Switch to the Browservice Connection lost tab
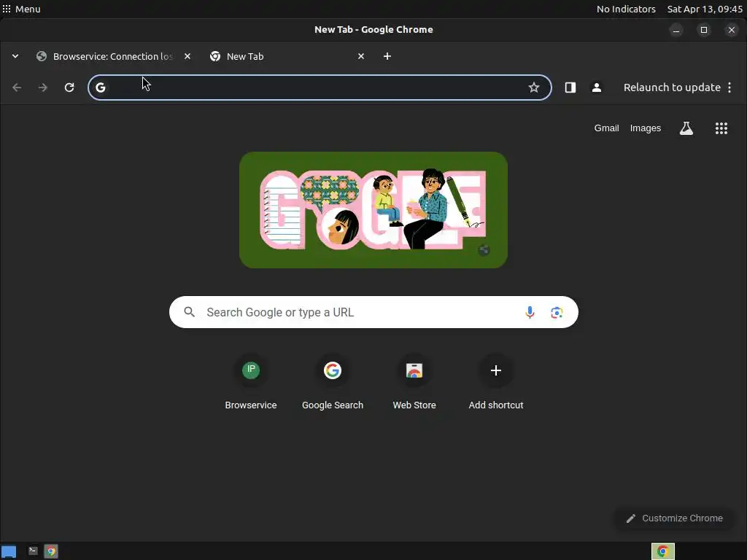The height and width of the screenshot is (560, 747). [113, 56]
